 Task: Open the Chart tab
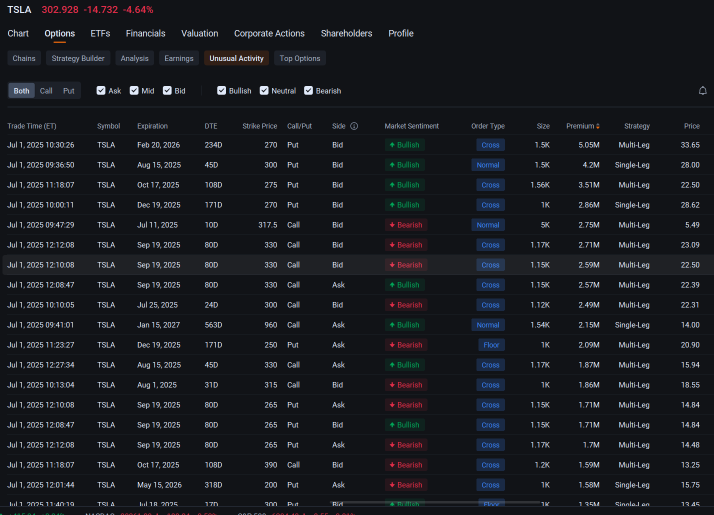18,33
